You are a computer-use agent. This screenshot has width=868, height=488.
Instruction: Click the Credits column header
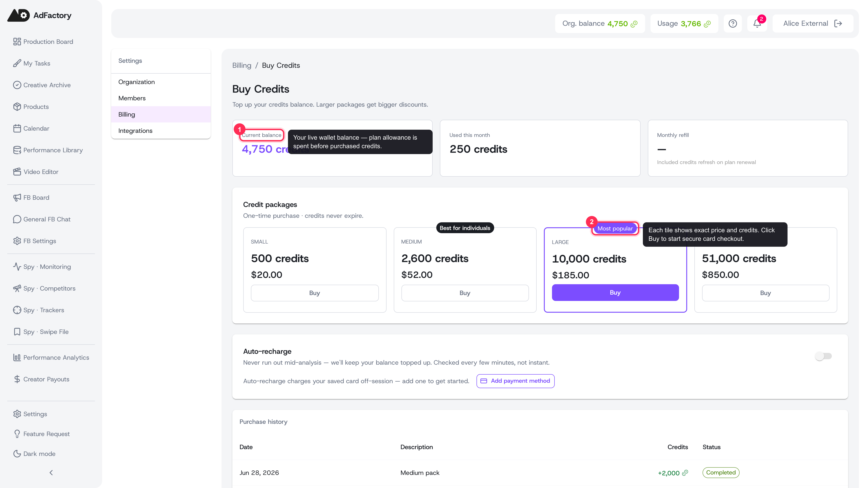click(x=678, y=447)
